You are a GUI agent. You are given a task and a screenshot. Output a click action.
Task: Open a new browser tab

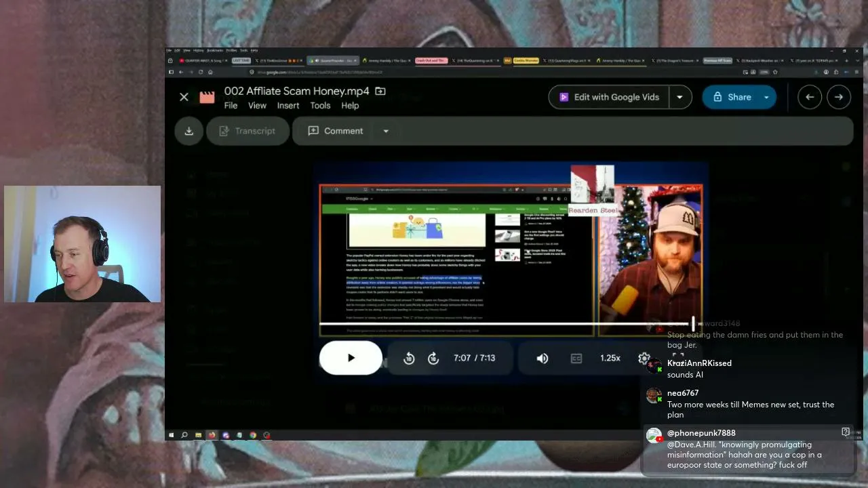point(846,60)
